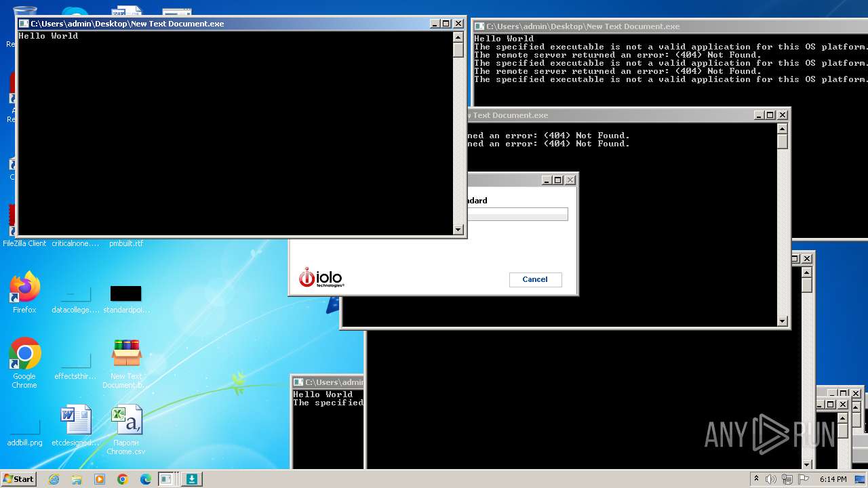Open the top-right console's system menu icon
This screenshot has width=868, height=488.
(479, 26)
